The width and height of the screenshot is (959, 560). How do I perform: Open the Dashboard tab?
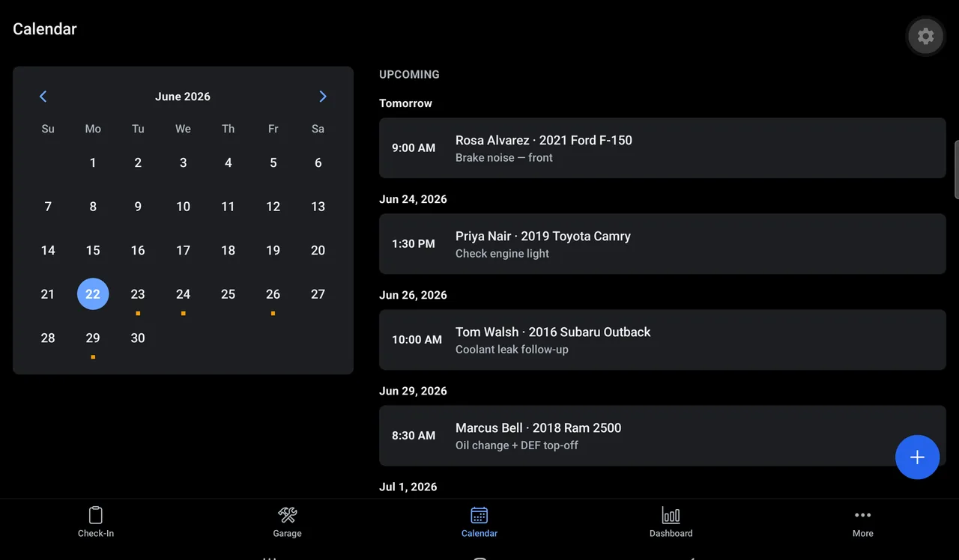pyautogui.click(x=671, y=522)
